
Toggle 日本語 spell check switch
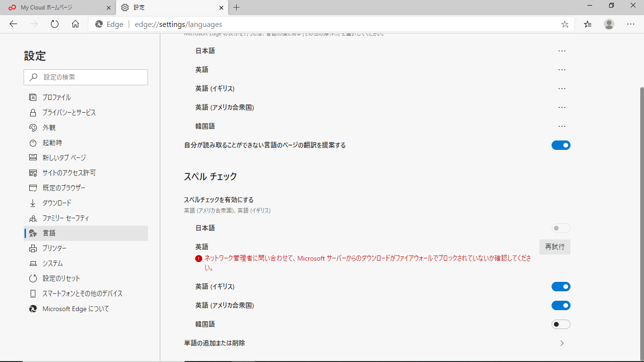(561, 228)
